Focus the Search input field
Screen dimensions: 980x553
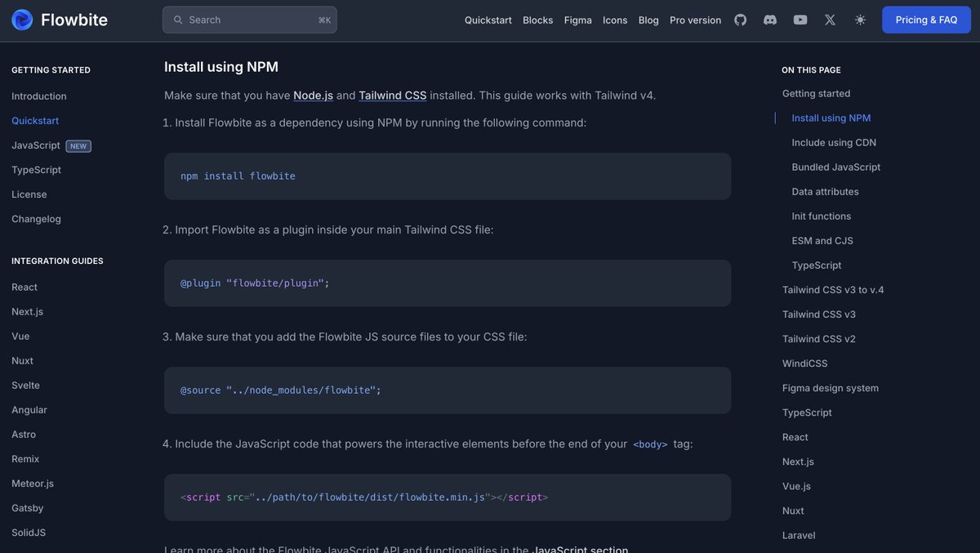pos(250,20)
